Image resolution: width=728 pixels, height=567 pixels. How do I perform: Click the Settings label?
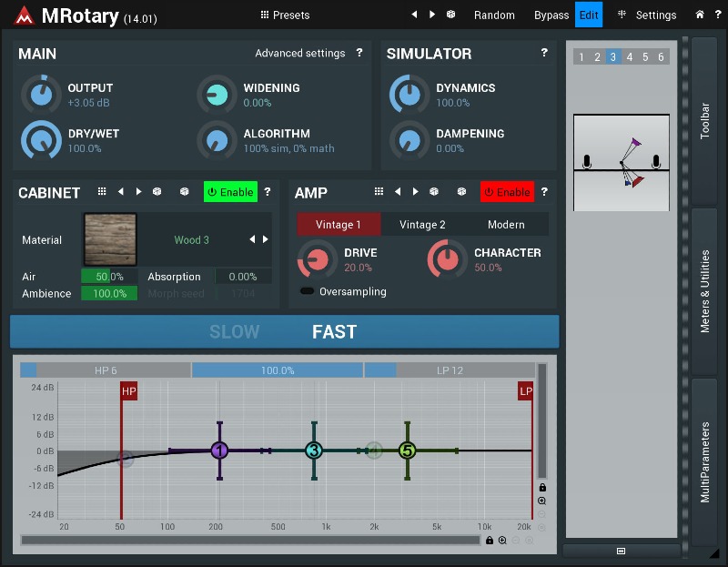click(655, 15)
